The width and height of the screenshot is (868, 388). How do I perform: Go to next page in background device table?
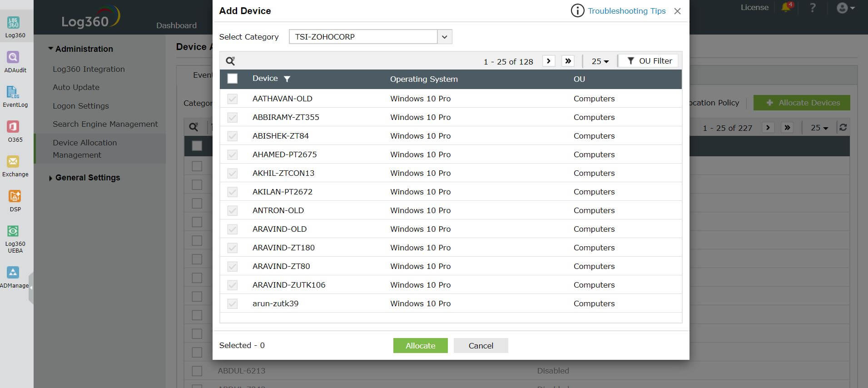(768, 128)
